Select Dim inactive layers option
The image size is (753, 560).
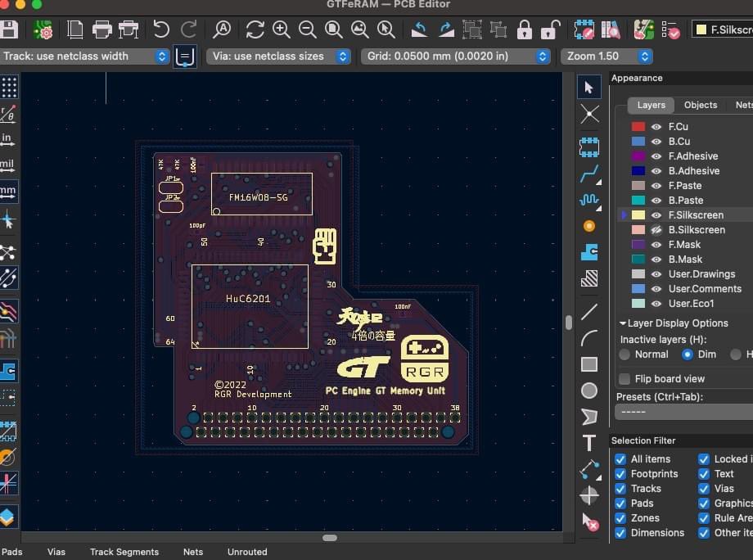point(688,355)
